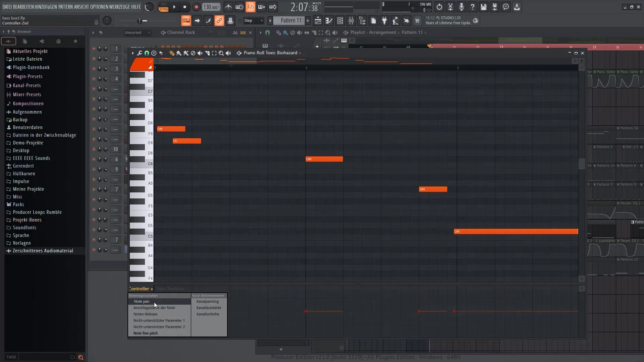Image resolution: width=644 pixels, height=362 pixels.
Task: Open the Browser panel options arrow
Action: pos(4,32)
